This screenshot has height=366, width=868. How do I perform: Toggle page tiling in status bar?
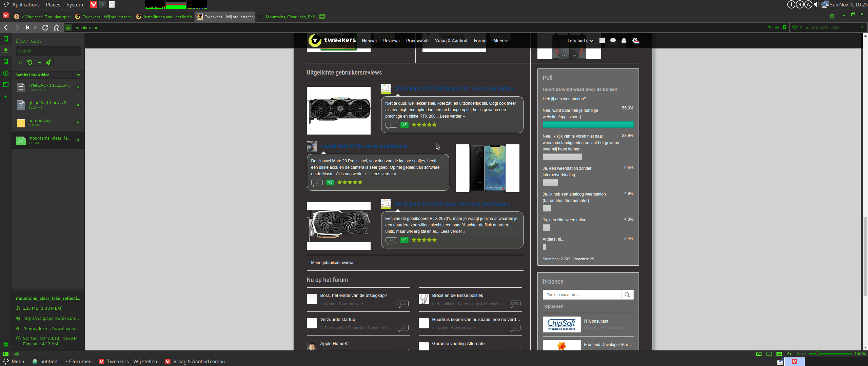(x=769, y=354)
